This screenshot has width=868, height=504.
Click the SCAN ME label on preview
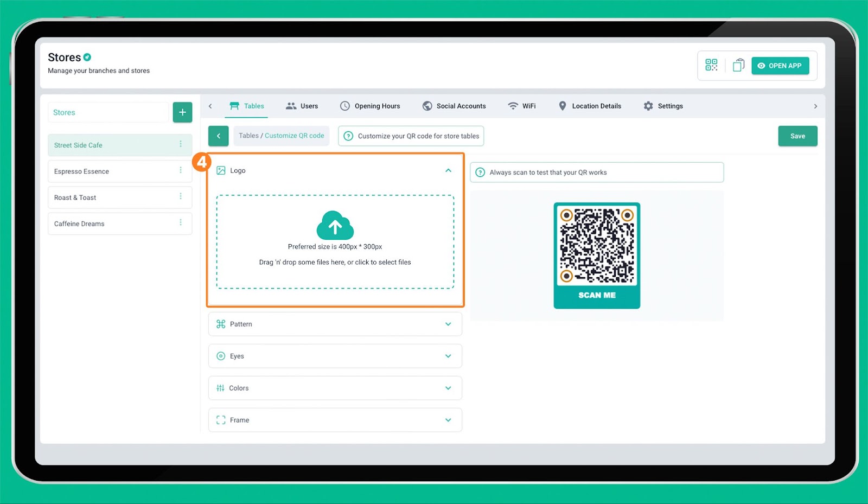coord(597,295)
